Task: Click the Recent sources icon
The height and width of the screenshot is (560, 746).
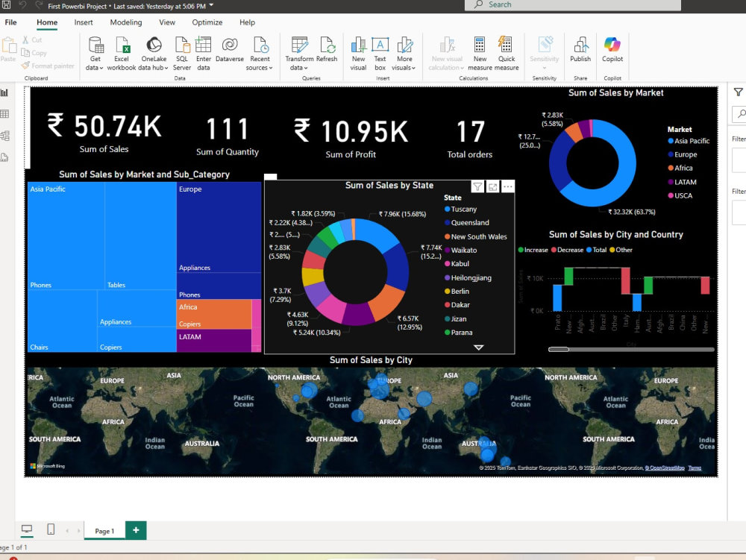Action: (x=260, y=45)
